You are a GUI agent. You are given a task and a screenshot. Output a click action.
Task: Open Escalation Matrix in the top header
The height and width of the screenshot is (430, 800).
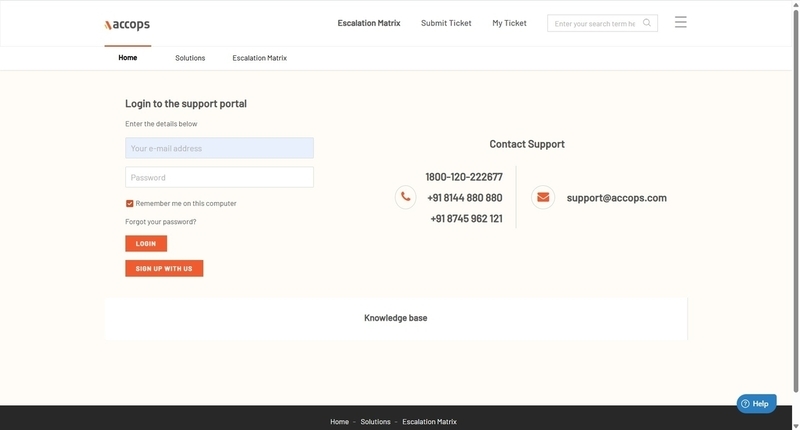coord(369,23)
